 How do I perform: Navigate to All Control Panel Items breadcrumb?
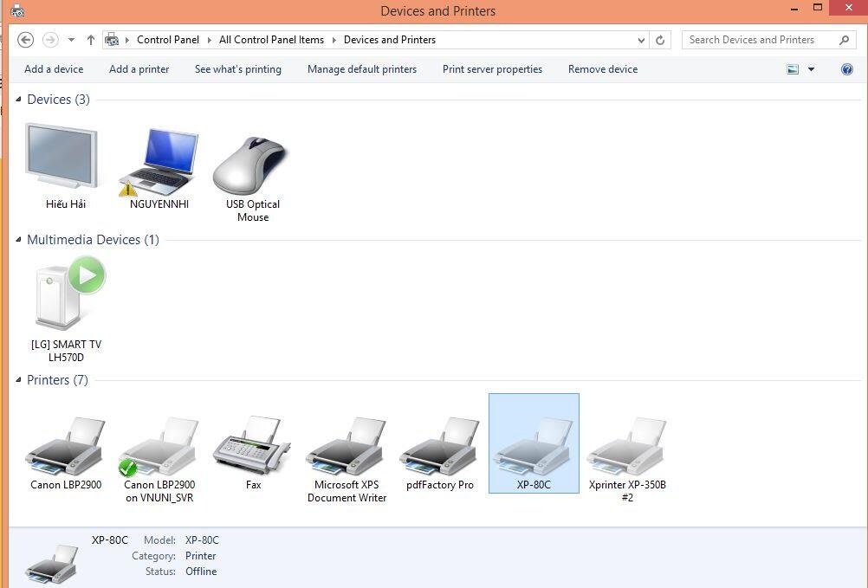click(x=271, y=40)
